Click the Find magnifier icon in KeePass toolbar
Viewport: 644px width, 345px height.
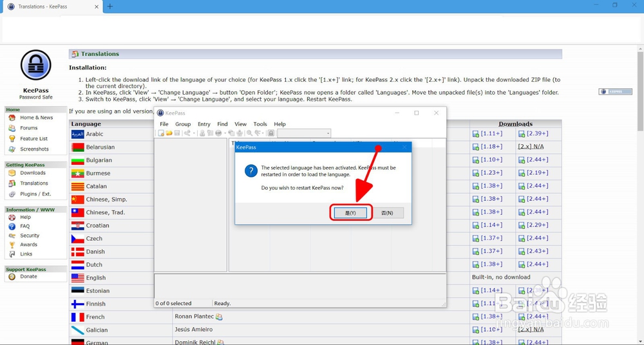pos(249,133)
